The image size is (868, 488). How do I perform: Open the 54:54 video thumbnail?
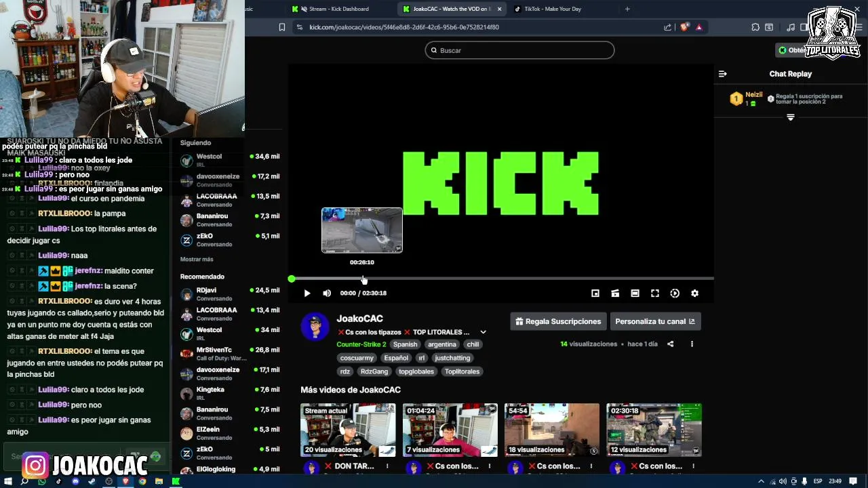tap(552, 430)
